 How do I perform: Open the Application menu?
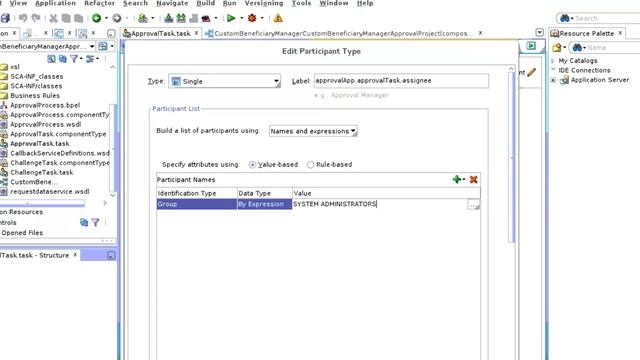(56, 3)
